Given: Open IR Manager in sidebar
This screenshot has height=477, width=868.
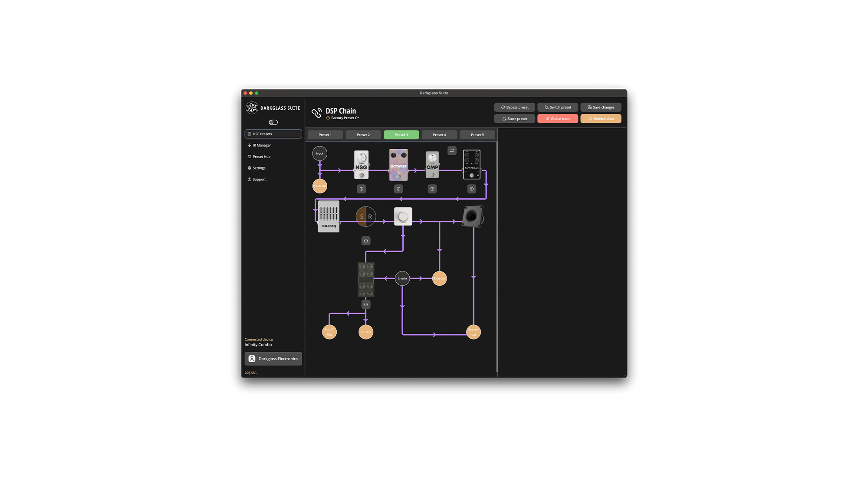Looking at the screenshot, I should 262,145.
